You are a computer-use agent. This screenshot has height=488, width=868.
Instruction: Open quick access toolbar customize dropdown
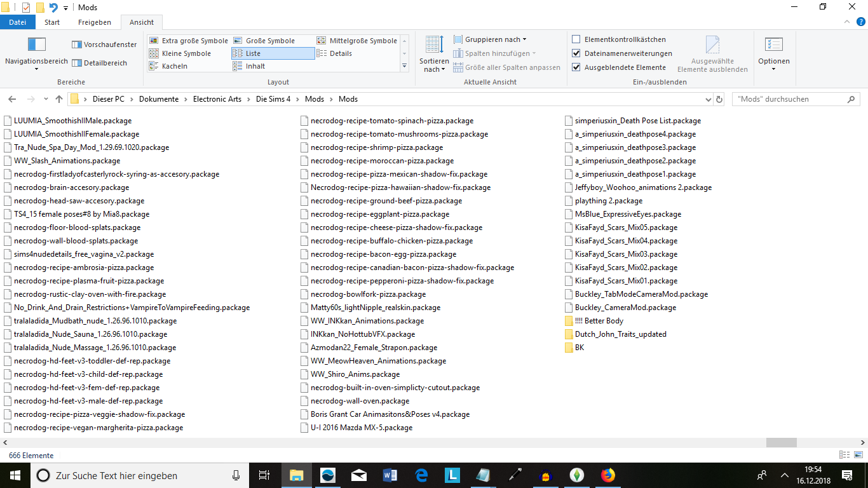(65, 8)
